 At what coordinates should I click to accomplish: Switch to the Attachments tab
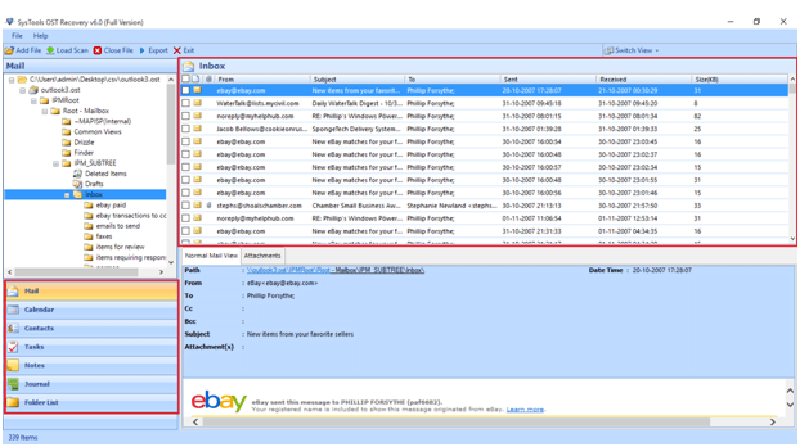coord(262,256)
